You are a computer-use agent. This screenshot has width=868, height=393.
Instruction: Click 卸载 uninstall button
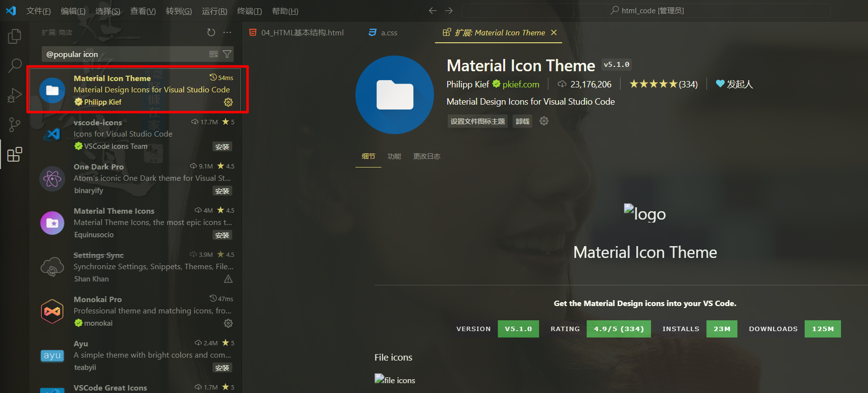[x=523, y=121]
